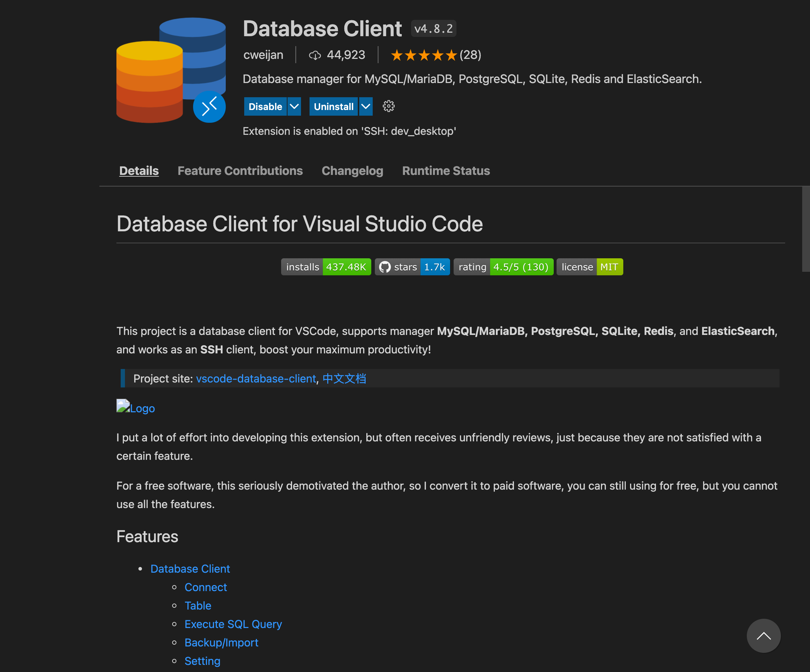Click the vertical scrollbar thumb
The height and width of the screenshot is (672, 810).
tap(806, 230)
